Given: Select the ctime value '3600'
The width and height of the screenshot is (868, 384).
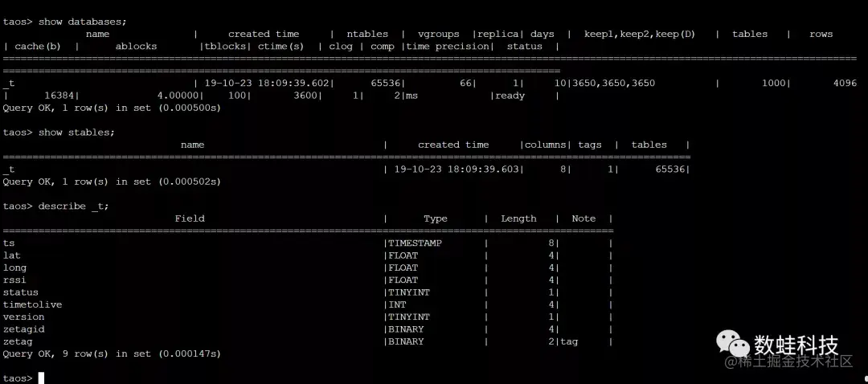Looking at the screenshot, I should click(305, 96).
